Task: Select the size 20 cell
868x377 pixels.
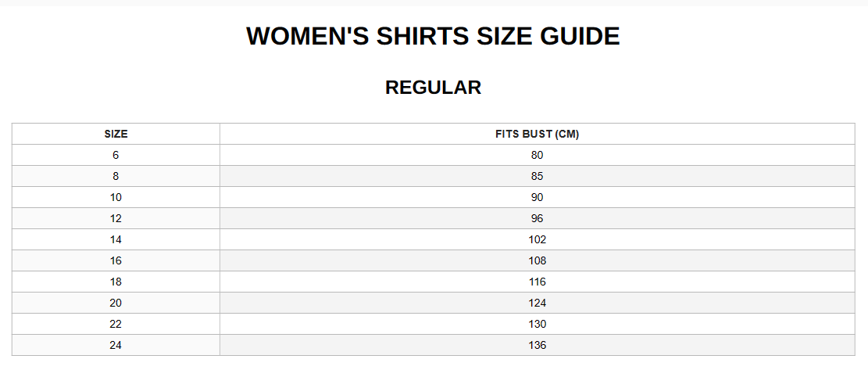Action: (x=116, y=303)
